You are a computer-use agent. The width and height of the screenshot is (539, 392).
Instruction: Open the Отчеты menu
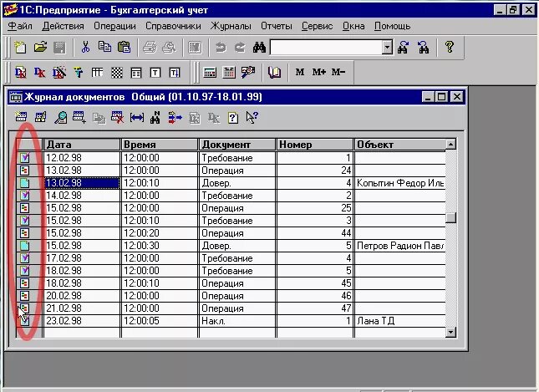point(277,26)
